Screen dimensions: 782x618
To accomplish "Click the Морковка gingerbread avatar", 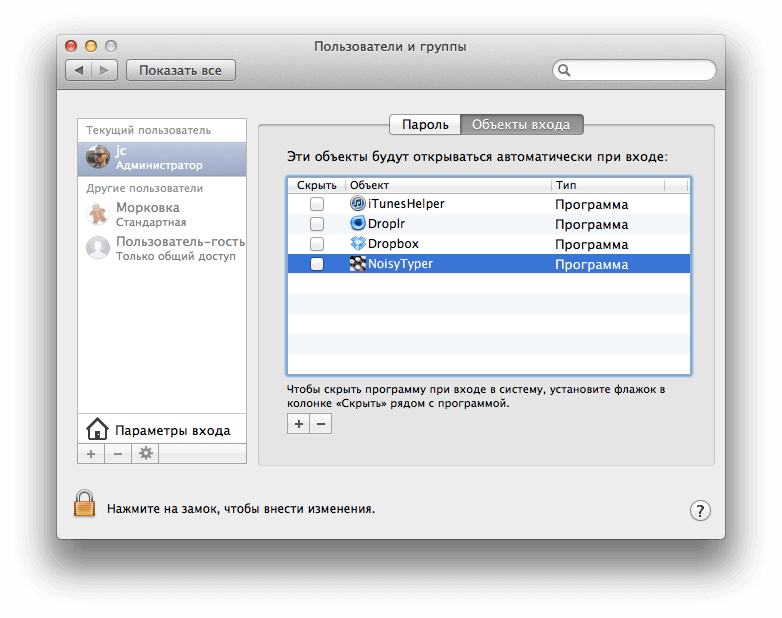I will click(x=98, y=214).
